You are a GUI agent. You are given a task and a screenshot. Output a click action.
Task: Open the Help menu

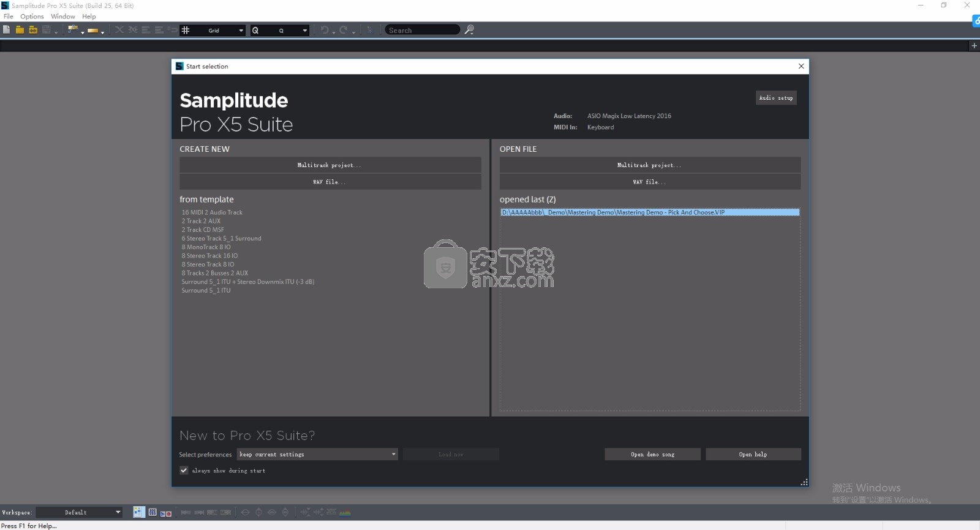[89, 17]
